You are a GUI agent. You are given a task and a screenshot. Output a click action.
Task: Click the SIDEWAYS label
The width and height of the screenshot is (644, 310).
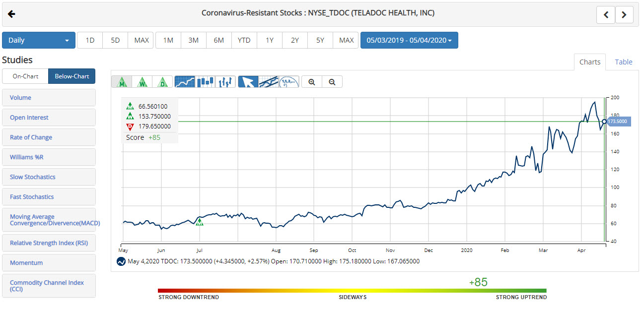353,298
